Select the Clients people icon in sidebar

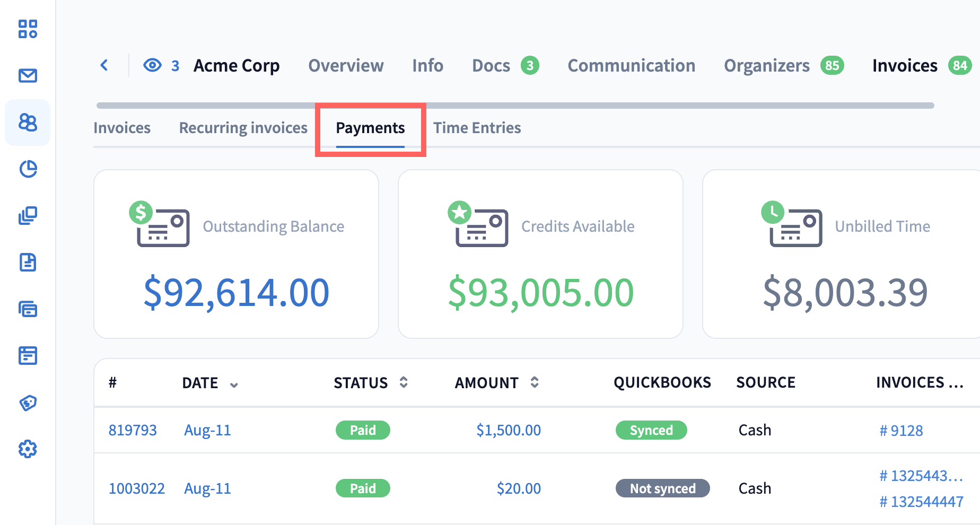click(x=28, y=122)
